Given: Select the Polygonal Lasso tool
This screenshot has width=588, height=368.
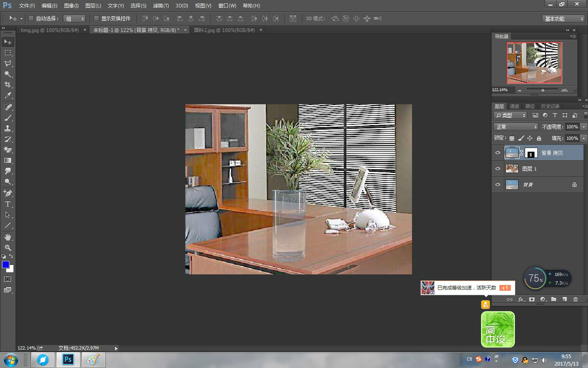Looking at the screenshot, I should (8, 63).
